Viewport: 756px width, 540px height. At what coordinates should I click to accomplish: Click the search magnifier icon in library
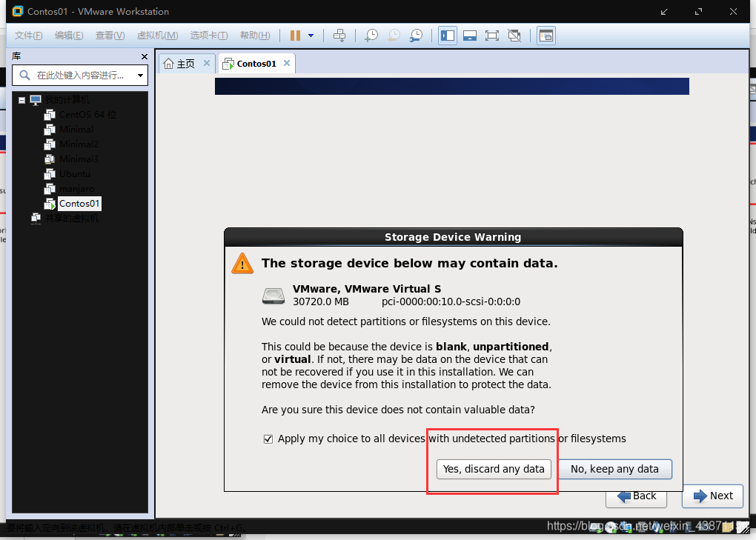[x=24, y=76]
